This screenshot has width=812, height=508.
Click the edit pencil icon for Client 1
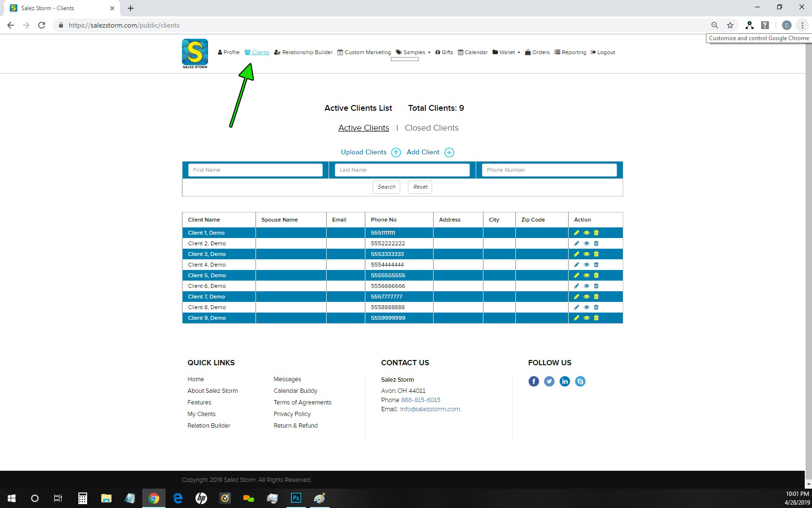576,233
